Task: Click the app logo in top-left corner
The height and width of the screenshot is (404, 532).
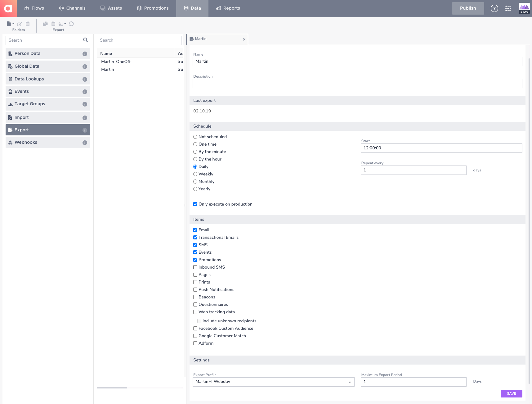Action: coord(8,8)
